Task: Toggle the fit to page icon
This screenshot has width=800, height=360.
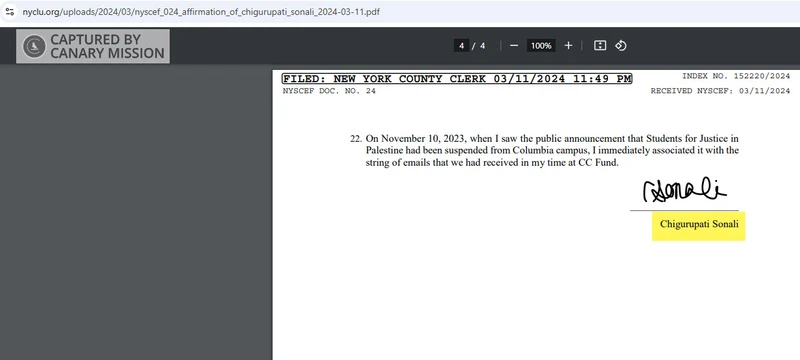Action: [600, 46]
